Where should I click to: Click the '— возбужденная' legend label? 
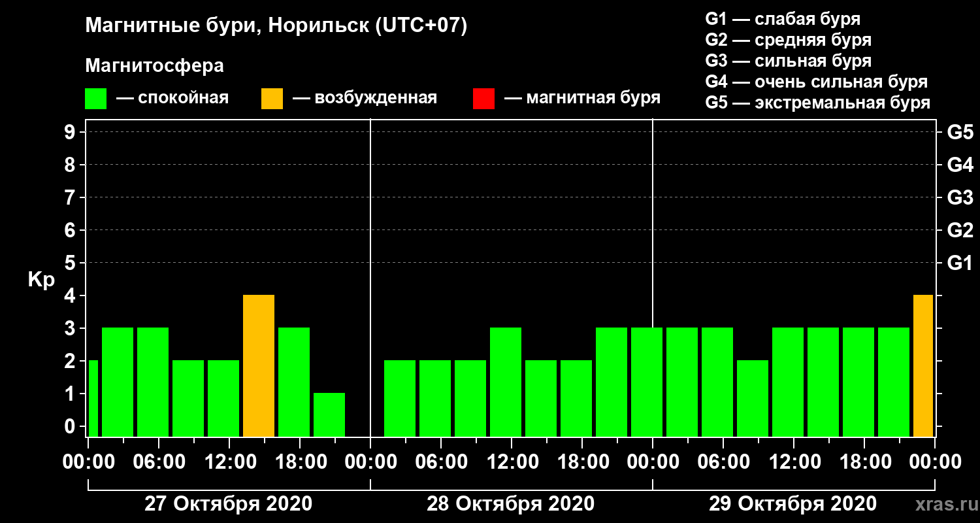pyautogui.click(x=365, y=99)
